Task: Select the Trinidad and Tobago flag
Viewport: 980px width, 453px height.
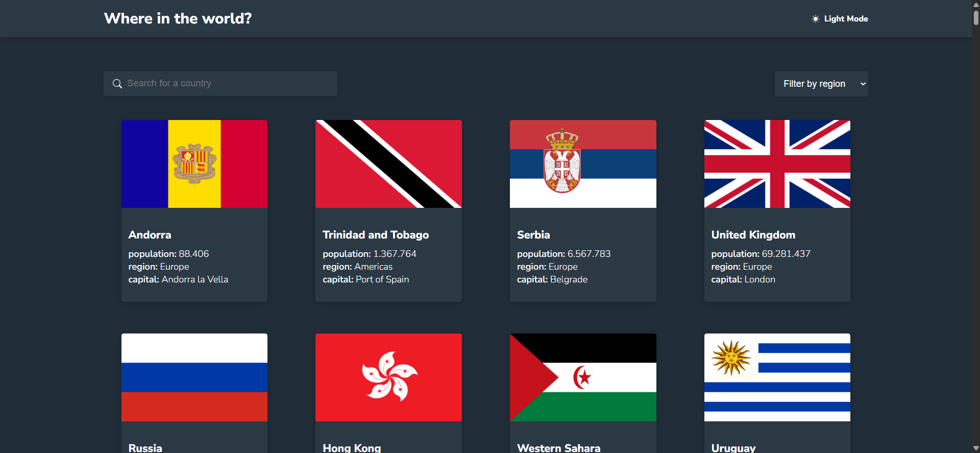Action: coord(388,164)
